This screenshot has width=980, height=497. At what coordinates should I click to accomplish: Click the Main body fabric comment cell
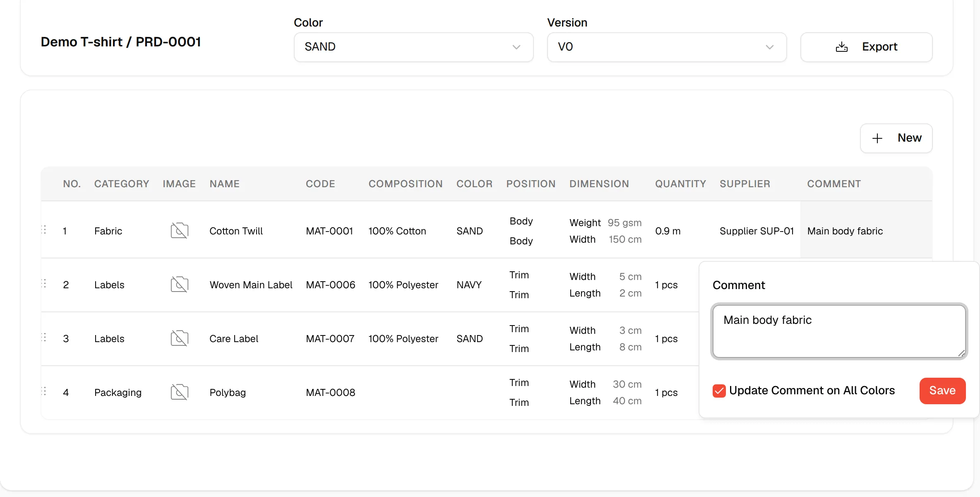point(866,230)
